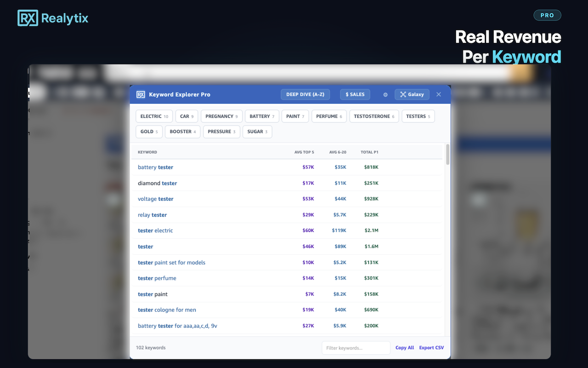Click the PRO badge

(547, 15)
